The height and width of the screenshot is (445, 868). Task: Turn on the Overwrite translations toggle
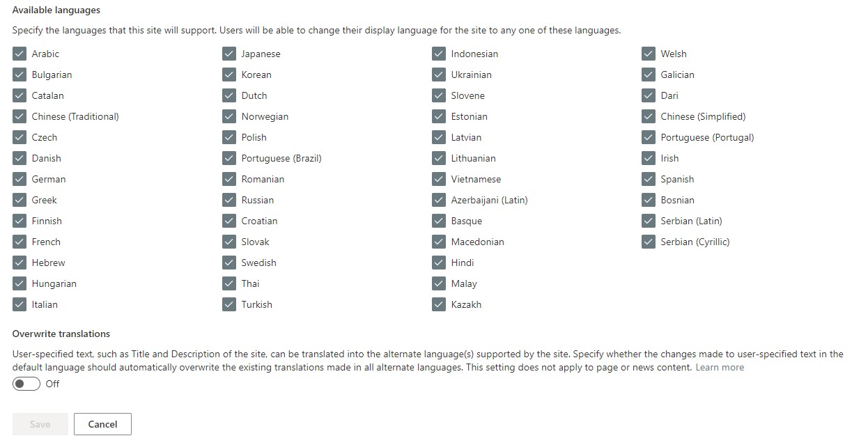tap(26, 383)
